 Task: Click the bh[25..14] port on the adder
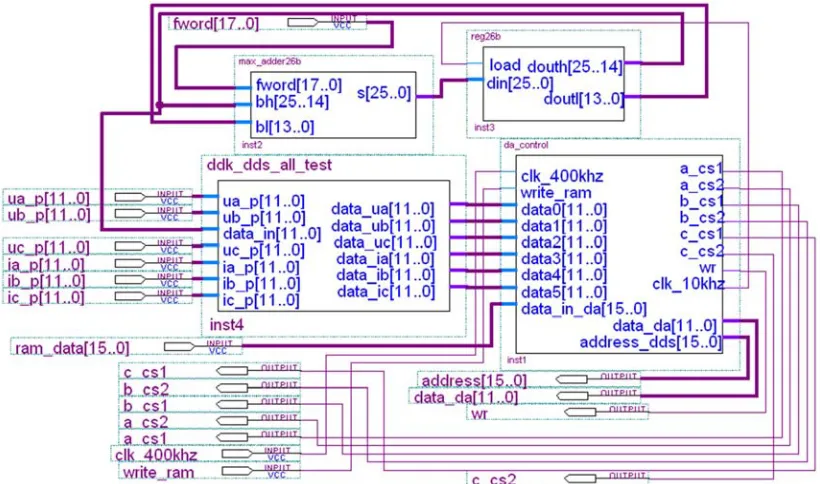coord(292,101)
